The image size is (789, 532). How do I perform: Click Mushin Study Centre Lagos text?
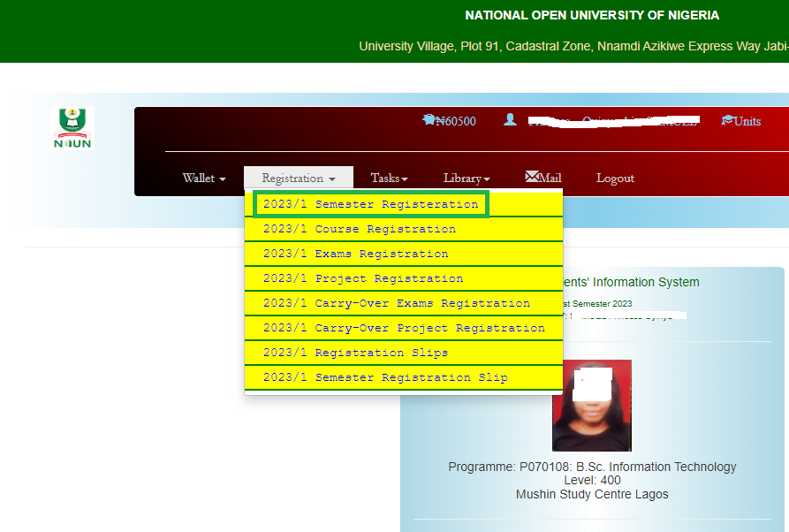pyautogui.click(x=592, y=494)
